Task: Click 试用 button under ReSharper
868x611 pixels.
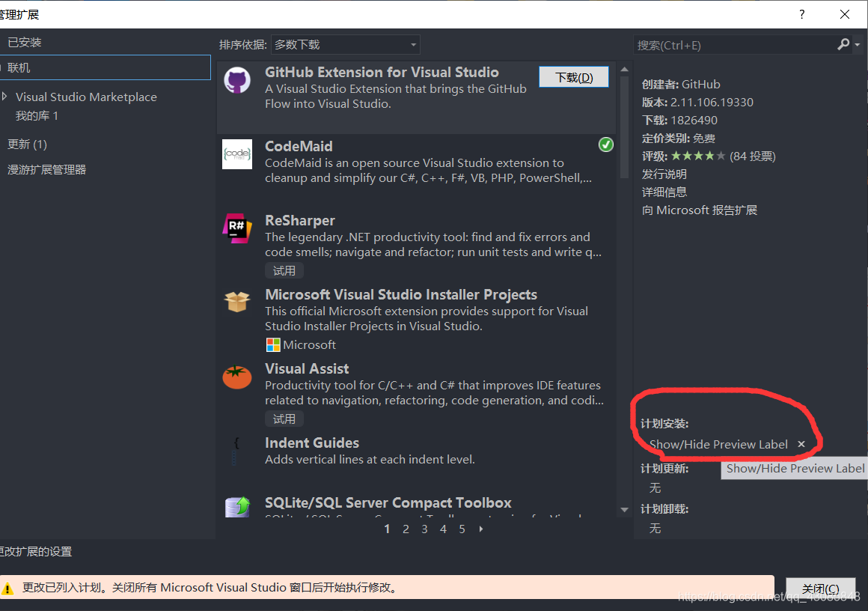Action: (x=284, y=271)
